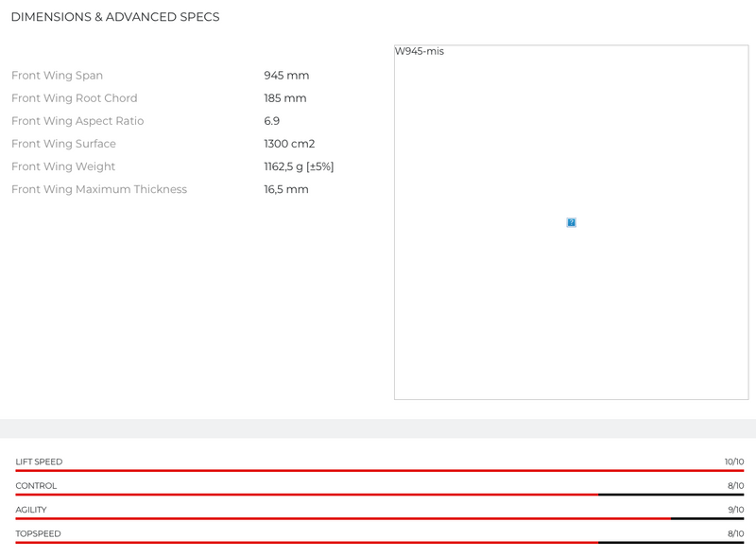Image resolution: width=756 pixels, height=557 pixels.
Task: Select the Front Wing Root Chord label
Action: pyautogui.click(x=74, y=98)
